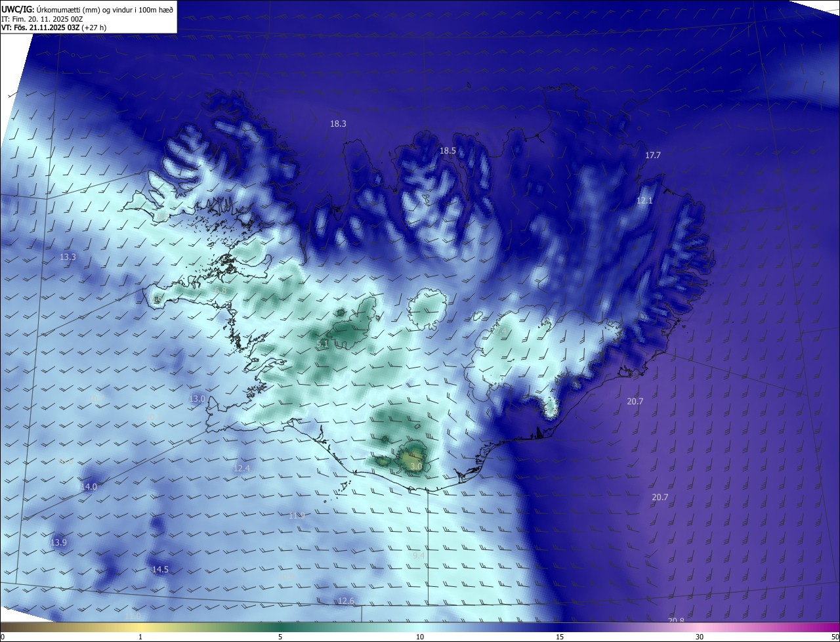Click the 13.0 value label
This screenshot has width=840, height=642.
tap(197, 398)
